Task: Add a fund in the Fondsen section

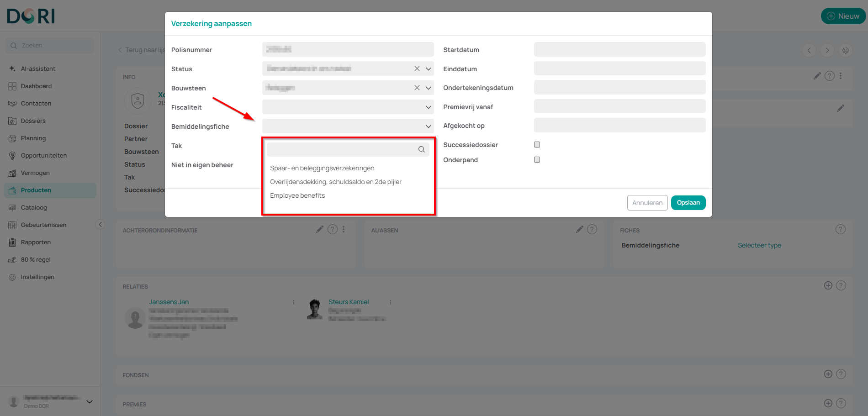Action: click(x=828, y=374)
